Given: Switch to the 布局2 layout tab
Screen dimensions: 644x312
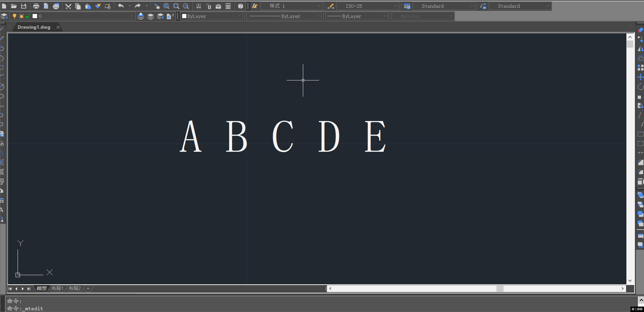Looking at the screenshot, I should coord(75,288).
